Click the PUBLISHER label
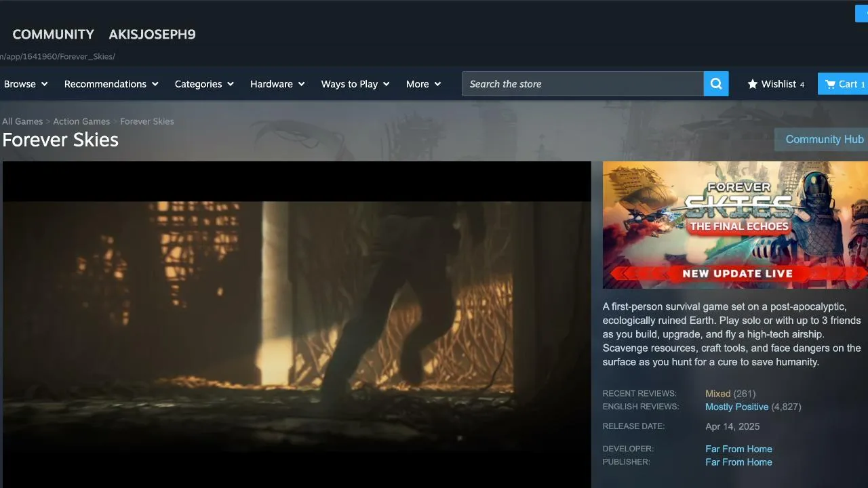Screen dimensions: 868x488 click(x=626, y=462)
